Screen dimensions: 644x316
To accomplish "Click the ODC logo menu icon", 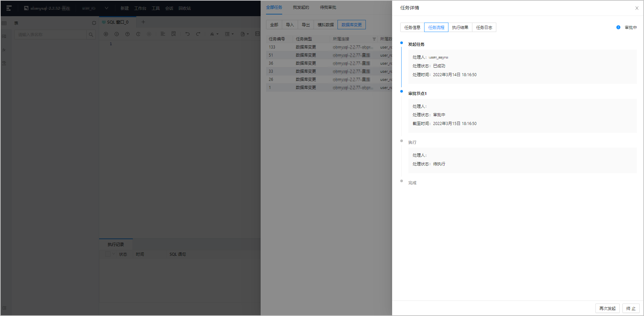I will [9, 8].
